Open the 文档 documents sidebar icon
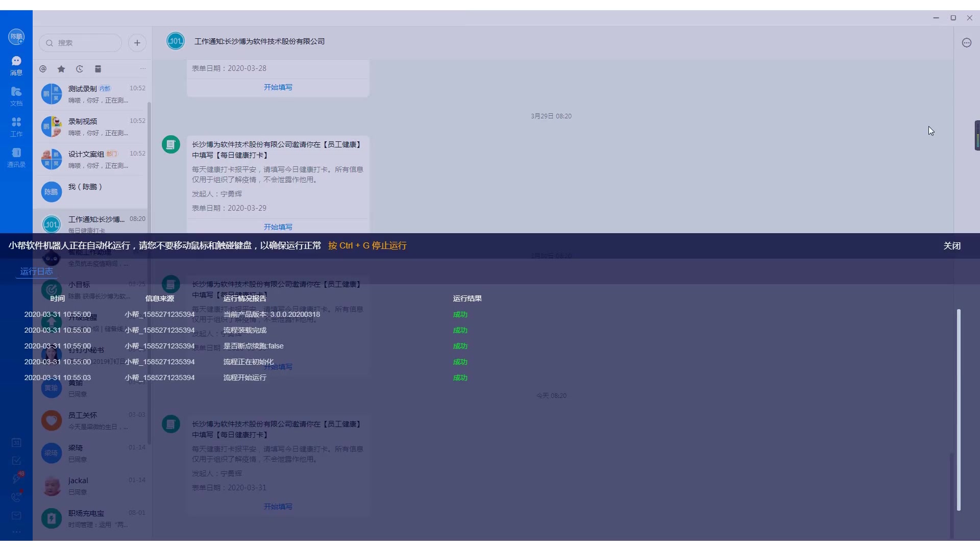This screenshot has width=980, height=551. (x=16, y=96)
